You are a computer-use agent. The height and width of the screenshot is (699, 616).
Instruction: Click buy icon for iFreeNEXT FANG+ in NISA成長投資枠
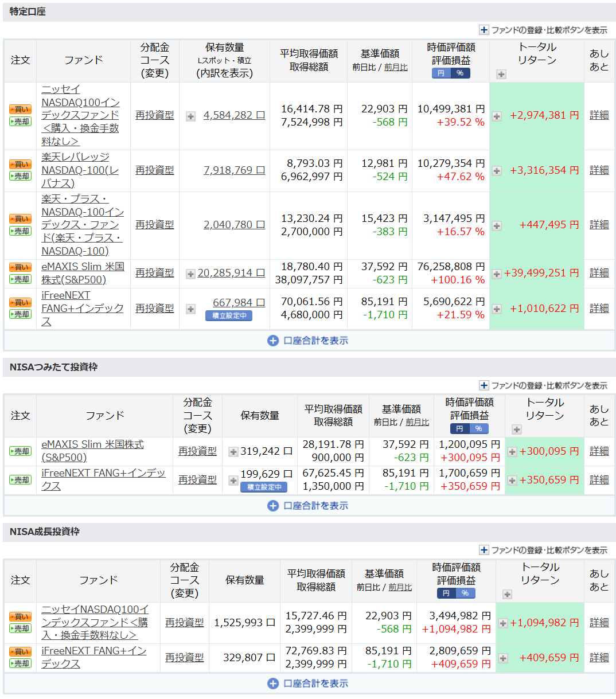[x=20, y=651]
